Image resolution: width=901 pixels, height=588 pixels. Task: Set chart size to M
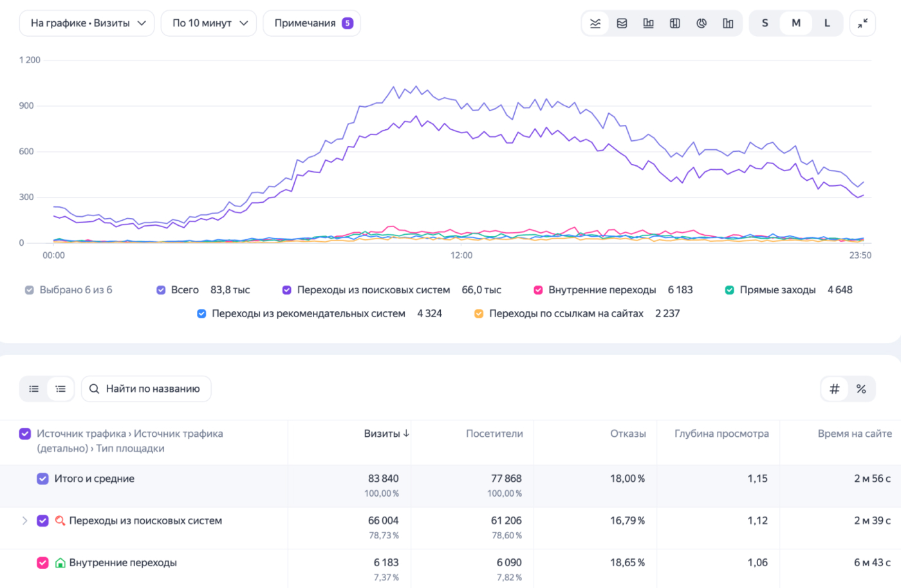(796, 23)
